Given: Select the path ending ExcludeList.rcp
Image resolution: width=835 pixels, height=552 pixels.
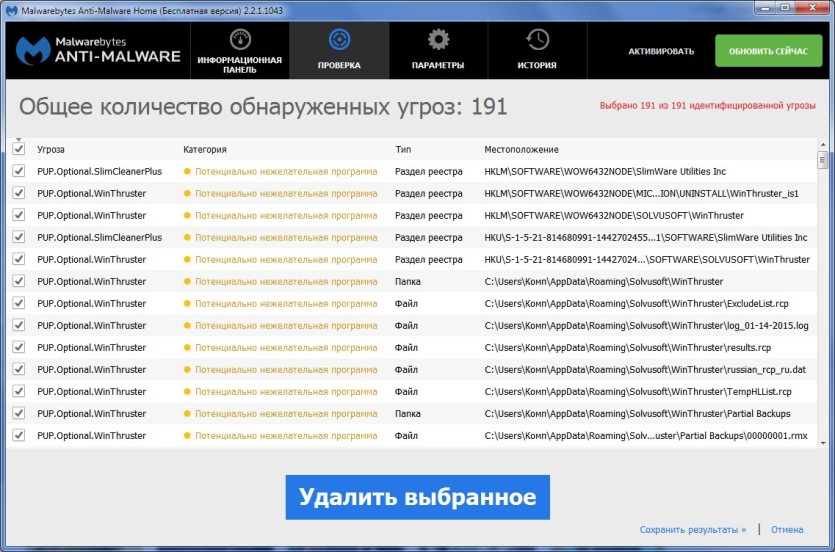Looking at the screenshot, I should pyautogui.click(x=636, y=303).
